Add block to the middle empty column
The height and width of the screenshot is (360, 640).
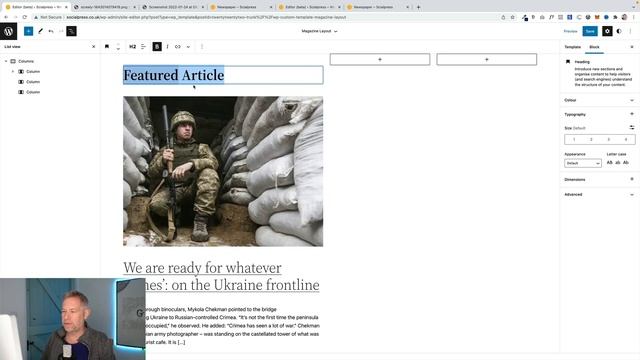pyautogui.click(x=380, y=60)
